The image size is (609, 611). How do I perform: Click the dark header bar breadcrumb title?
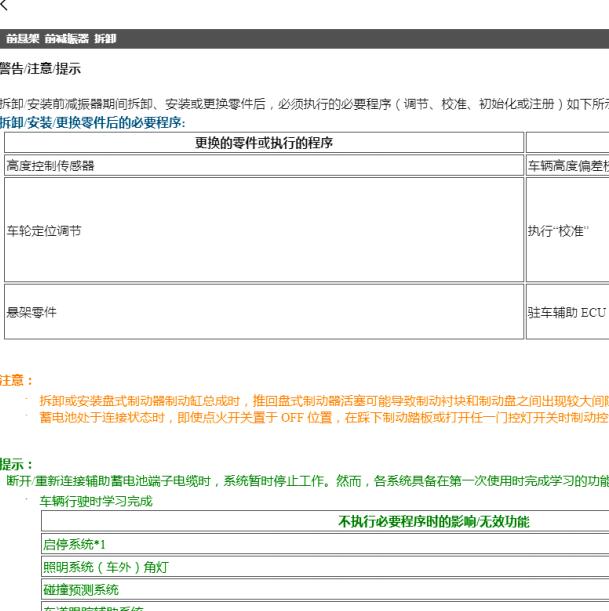(61, 39)
